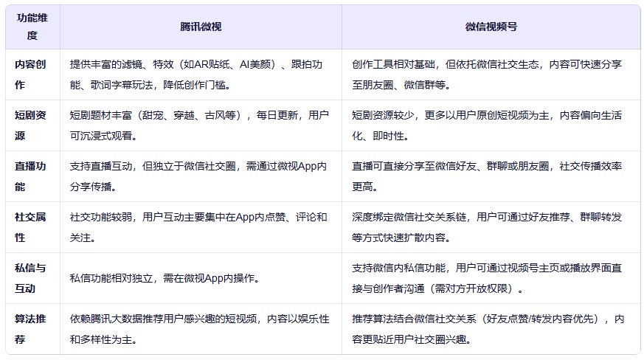This screenshot has width=644, height=360.
Task: Click cell starting 推荐算法结合微信社交关系
Action: click(491, 329)
